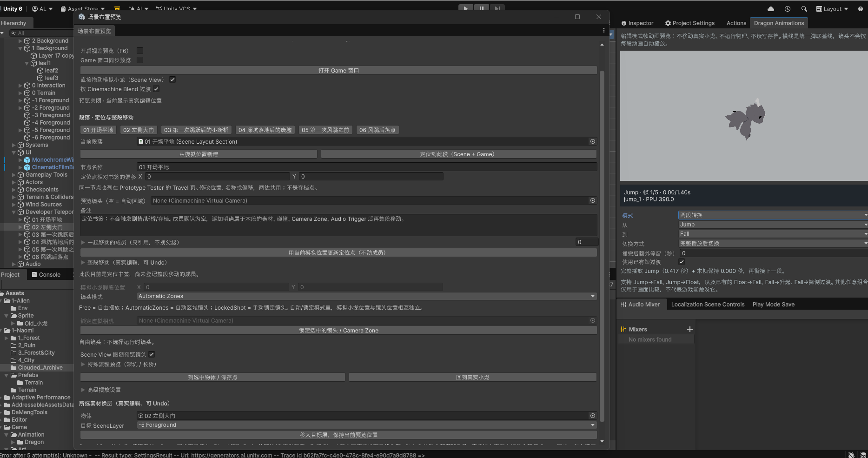The image size is (868, 458).
Task: Click the Pause button in Unity toolbar
Action: 481,8
